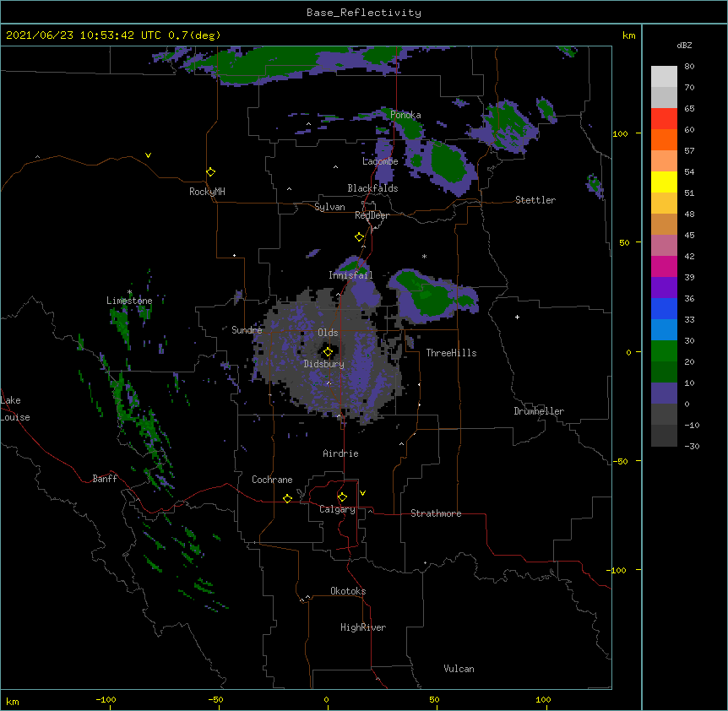Click the green echo cell east of Lacombe
728x711 pixels.
(x=447, y=162)
